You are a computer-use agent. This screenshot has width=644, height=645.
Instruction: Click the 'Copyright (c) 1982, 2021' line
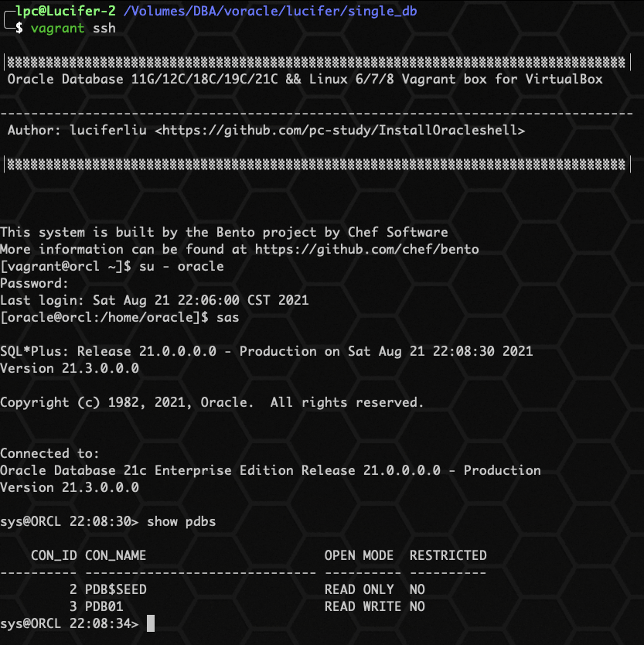pos(212,402)
